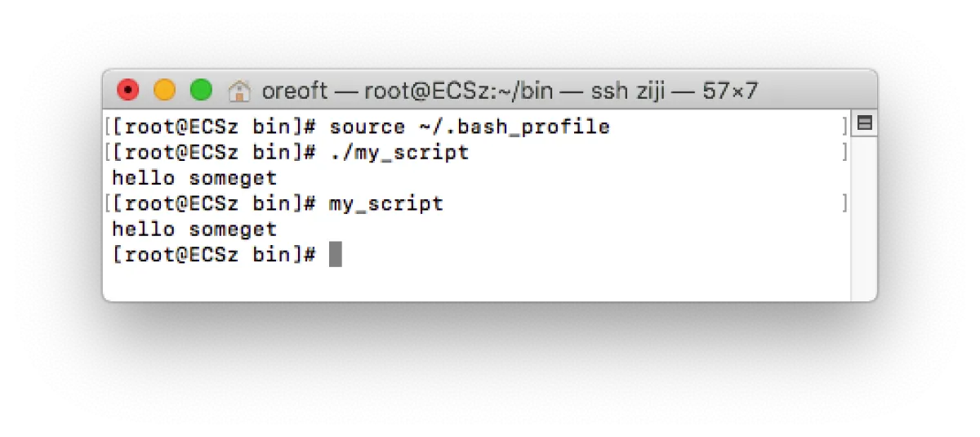
Task: Close the terminal window with red button
Action: pos(128,90)
